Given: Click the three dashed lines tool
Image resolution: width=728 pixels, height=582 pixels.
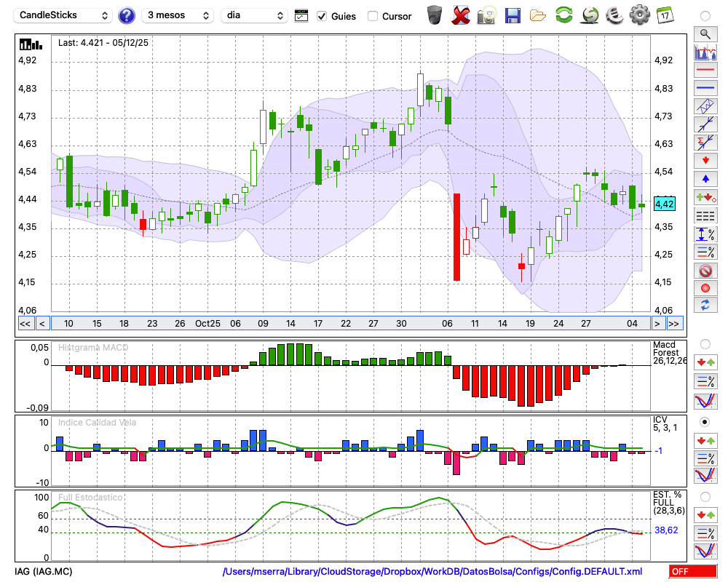Looking at the screenshot, I should (705, 216).
